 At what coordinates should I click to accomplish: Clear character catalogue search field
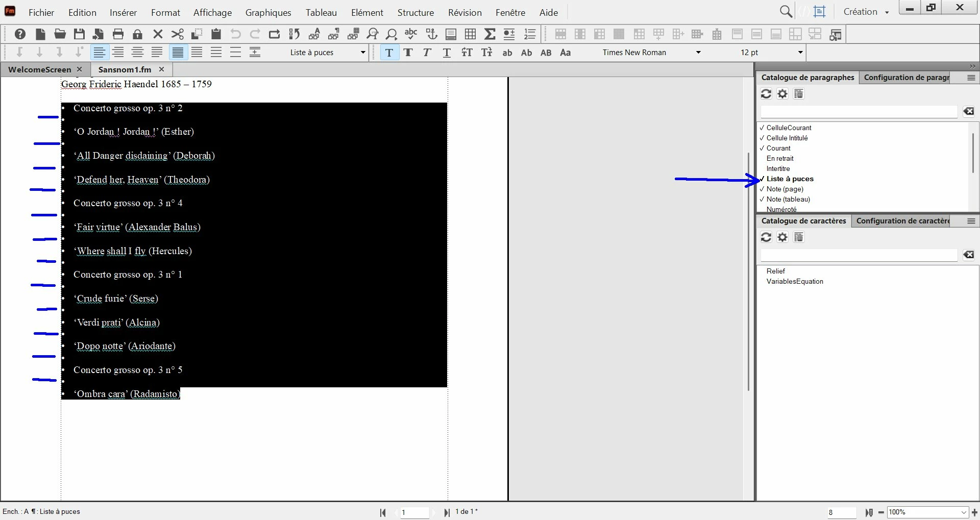tap(969, 255)
